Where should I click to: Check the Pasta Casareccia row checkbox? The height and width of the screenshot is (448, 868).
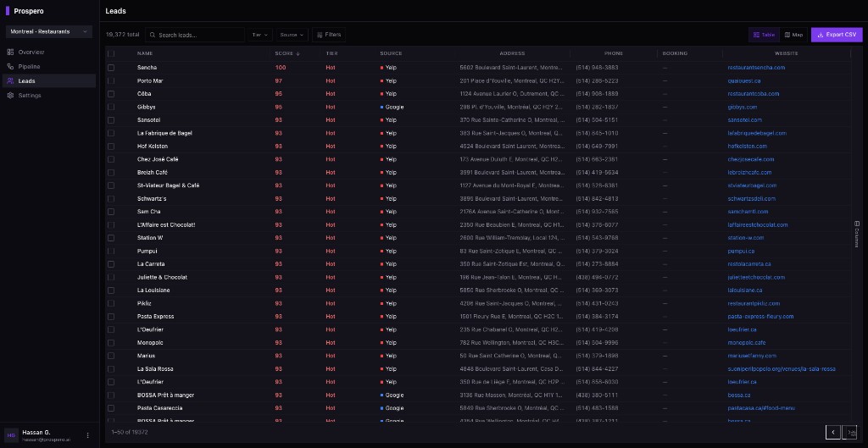coord(111,408)
